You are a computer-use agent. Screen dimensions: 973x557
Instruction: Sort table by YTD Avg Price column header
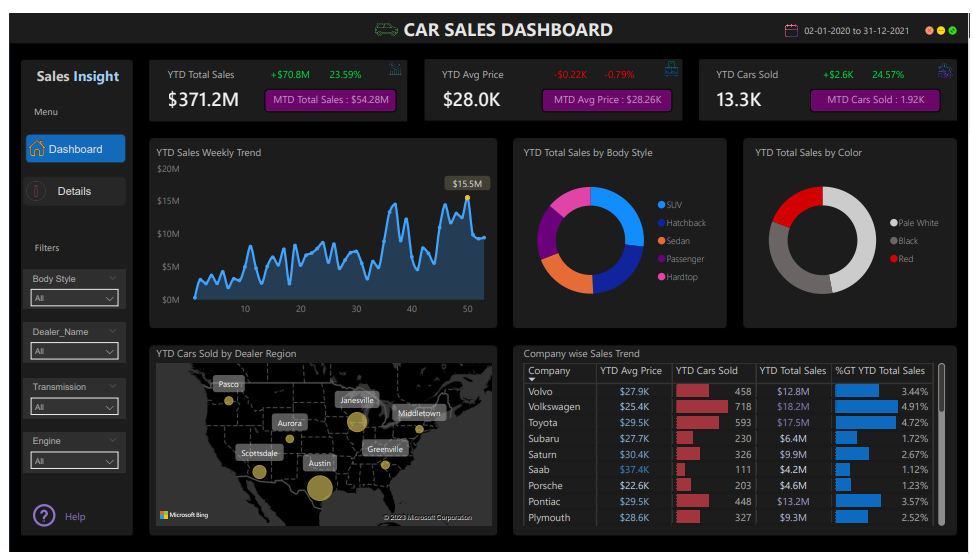point(630,371)
